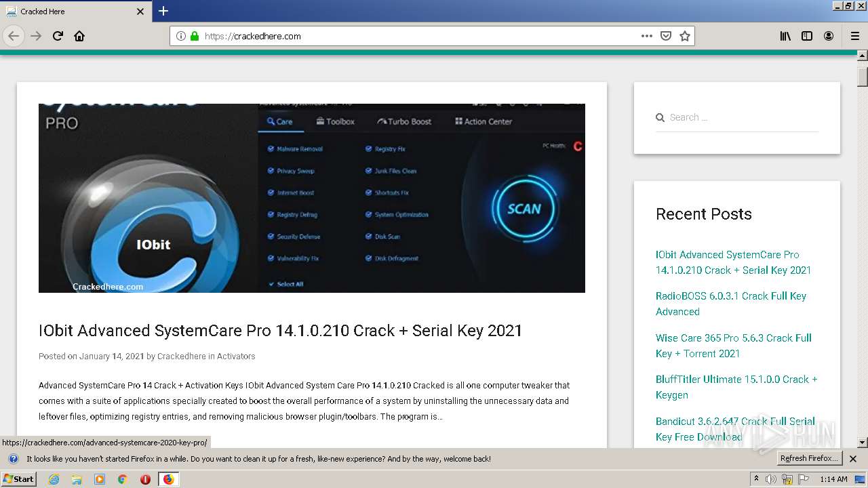Open Opera taskbar icon
868x488 pixels.
coord(145,479)
